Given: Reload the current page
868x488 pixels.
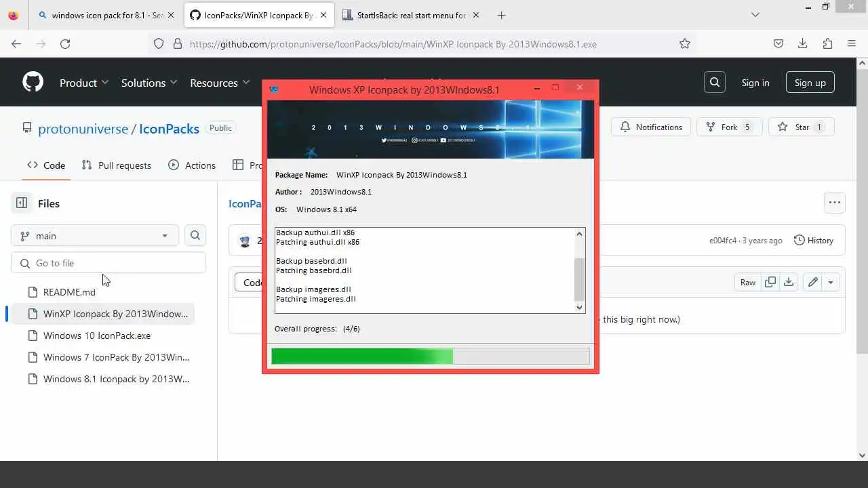Looking at the screenshot, I should click(x=65, y=43).
